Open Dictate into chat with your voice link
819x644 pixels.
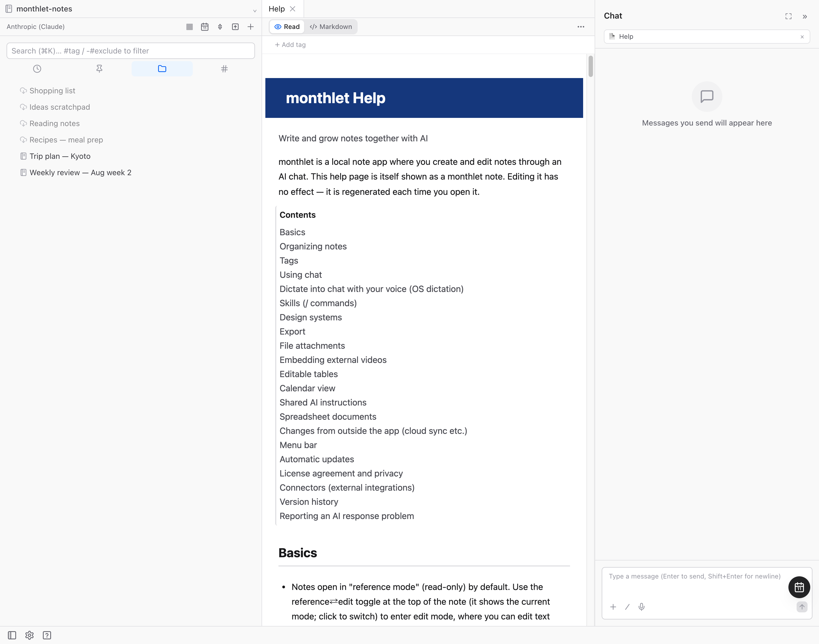click(372, 289)
